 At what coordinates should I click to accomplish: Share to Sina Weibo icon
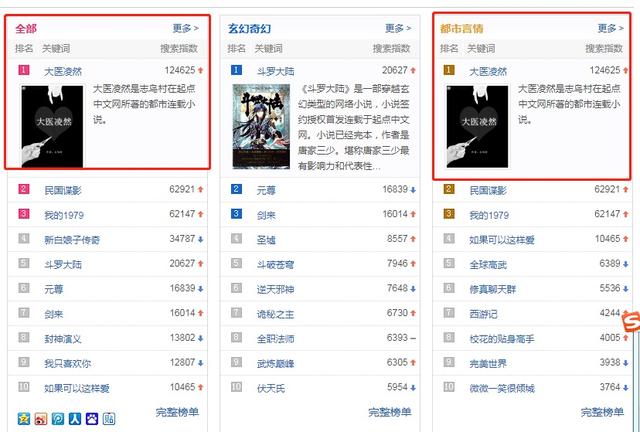[41, 419]
